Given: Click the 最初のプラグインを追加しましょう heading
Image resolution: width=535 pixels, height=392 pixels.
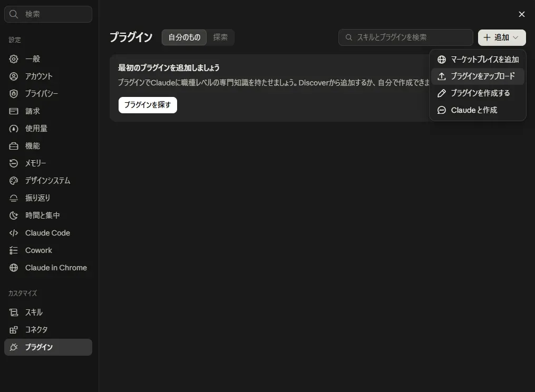Looking at the screenshot, I should pyautogui.click(x=169, y=68).
